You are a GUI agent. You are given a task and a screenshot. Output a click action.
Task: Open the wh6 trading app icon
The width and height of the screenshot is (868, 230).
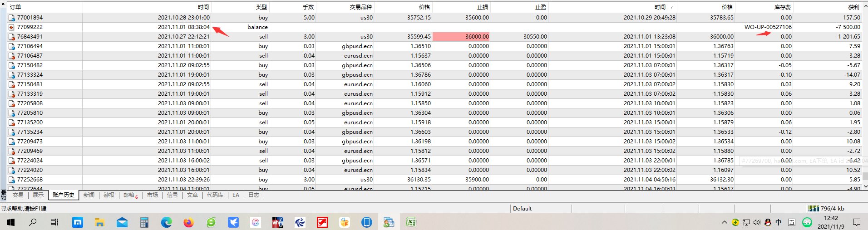pyautogui.click(x=278, y=222)
